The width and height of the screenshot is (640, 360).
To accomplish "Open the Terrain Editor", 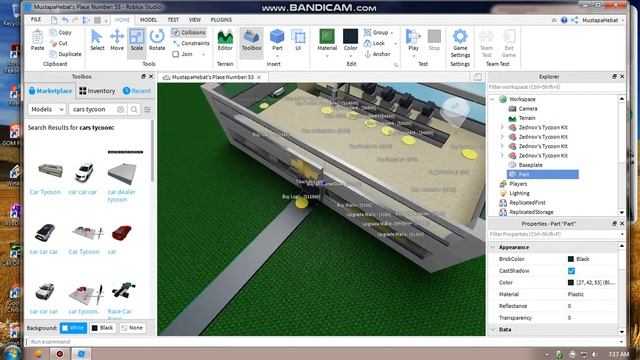I will [225, 40].
